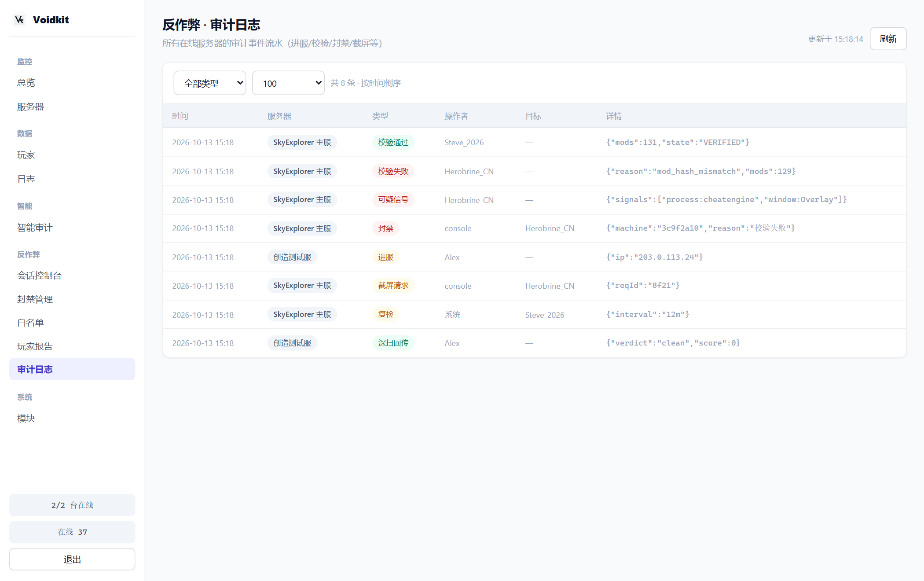Click the 进服 type tag
The height and width of the screenshot is (581, 924).
click(385, 257)
